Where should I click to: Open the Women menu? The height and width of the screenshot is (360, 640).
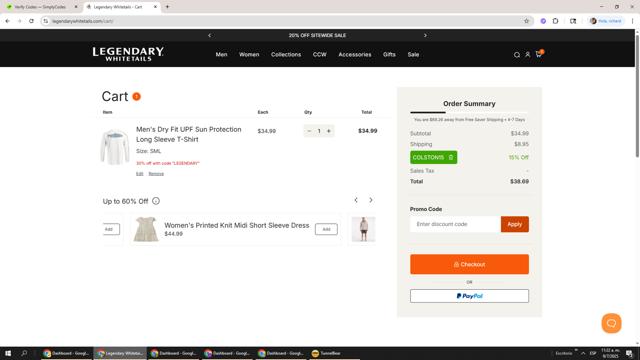249,54
